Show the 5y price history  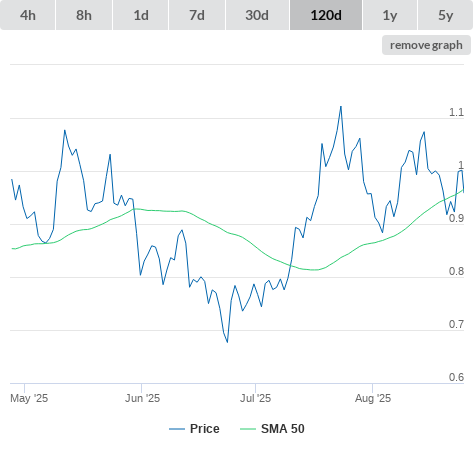445,15
